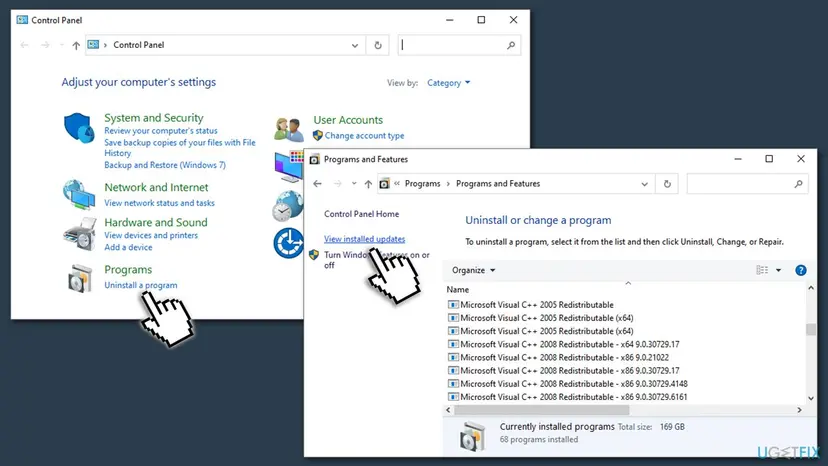Click scroll right arrow of program list

coord(799,410)
